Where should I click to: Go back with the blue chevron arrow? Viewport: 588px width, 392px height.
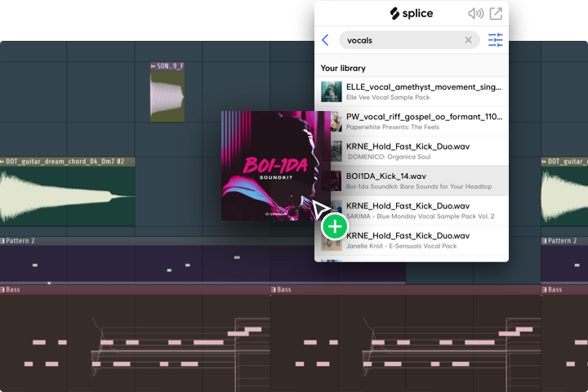click(x=325, y=40)
